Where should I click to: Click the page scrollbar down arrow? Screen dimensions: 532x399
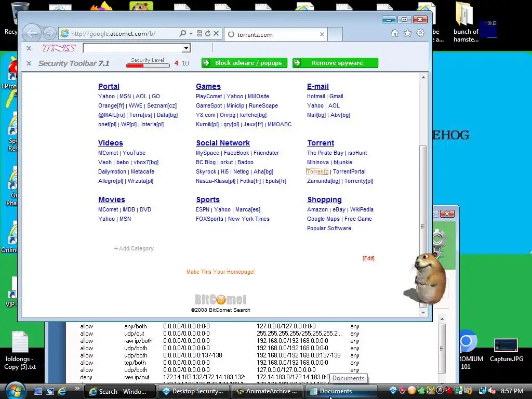click(423, 312)
